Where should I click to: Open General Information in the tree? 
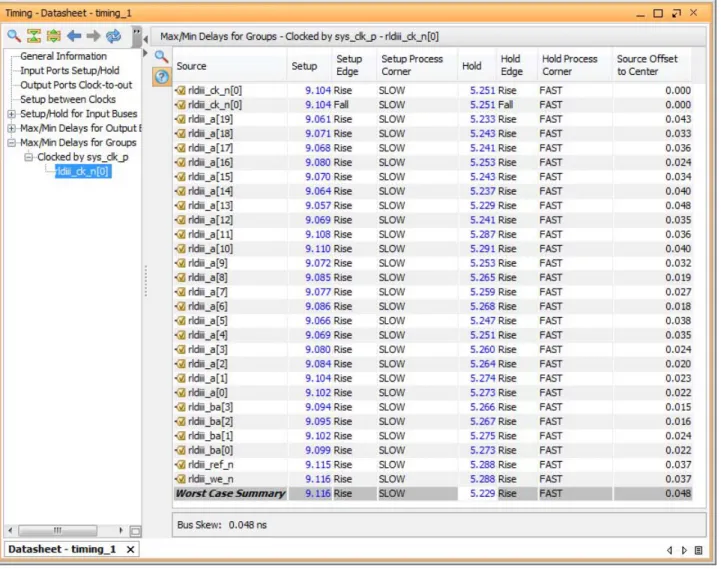click(x=63, y=56)
